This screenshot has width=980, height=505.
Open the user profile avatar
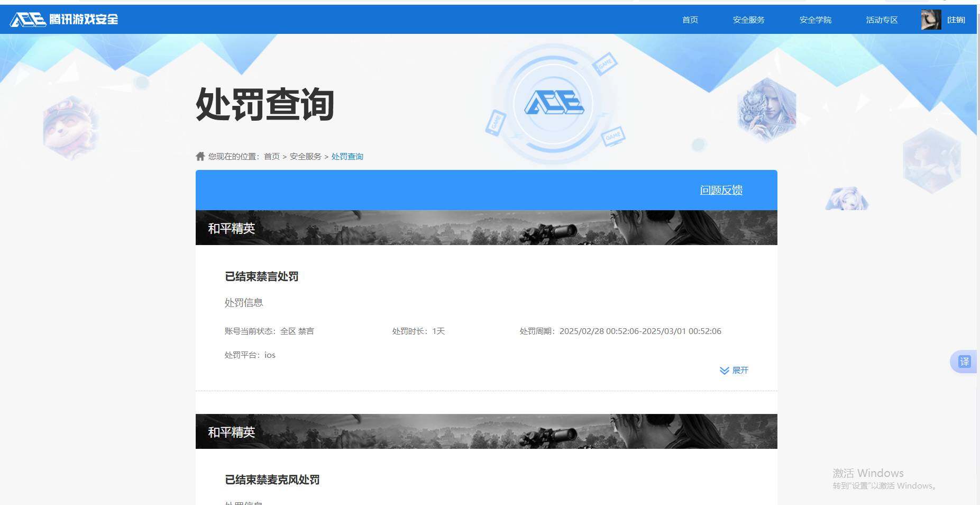(x=930, y=19)
